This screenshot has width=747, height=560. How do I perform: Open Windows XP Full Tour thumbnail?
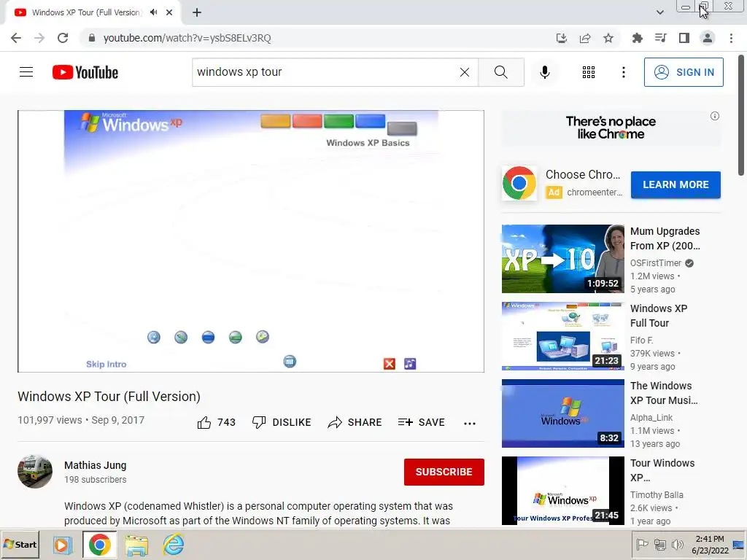point(562,335)
